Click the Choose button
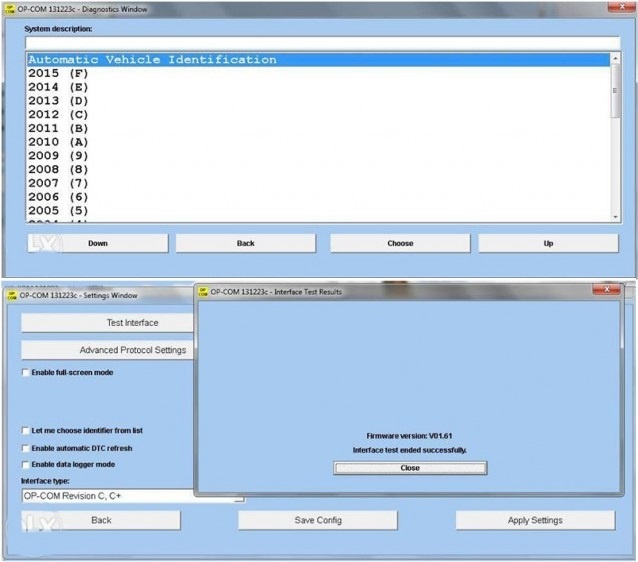This screenshot has width=638, height=562. pos(400,243)
